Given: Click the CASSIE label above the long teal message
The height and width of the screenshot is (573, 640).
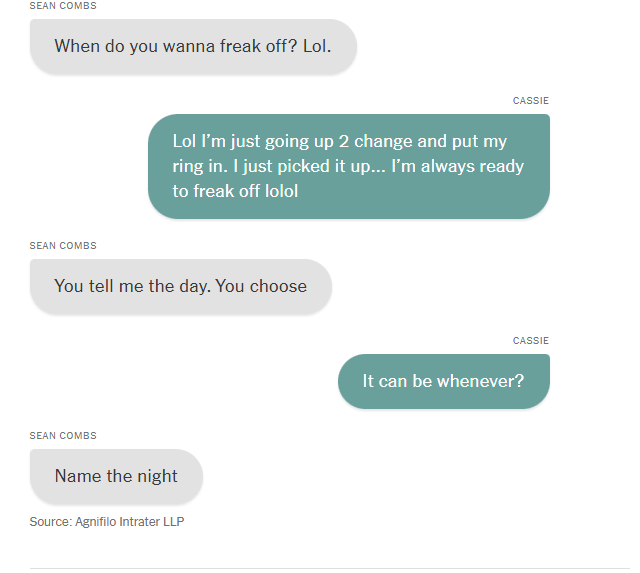Looking at the screenshot, I should click(x=531, y=101).
